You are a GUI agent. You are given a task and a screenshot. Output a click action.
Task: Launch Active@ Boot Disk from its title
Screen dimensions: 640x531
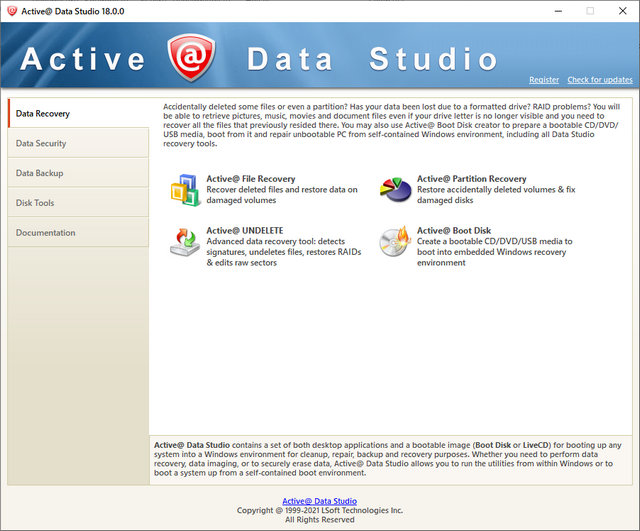point(454,230)
